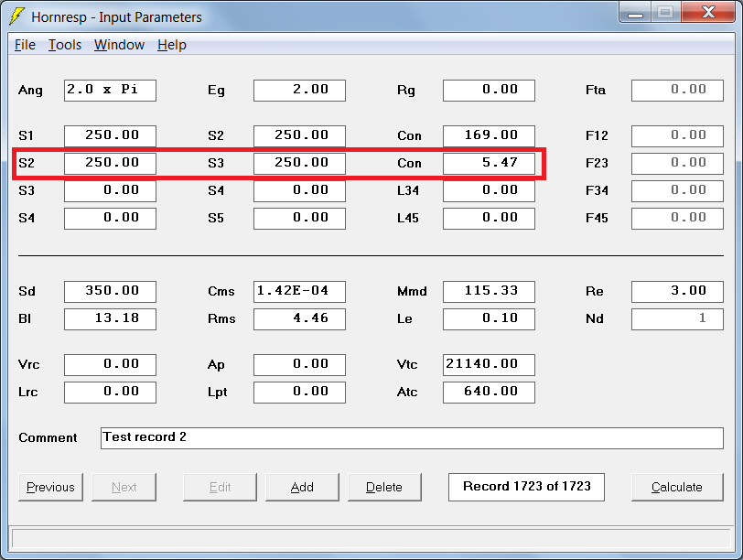
Task: Click the disabled Next button
Action: [x=124, y=487]
